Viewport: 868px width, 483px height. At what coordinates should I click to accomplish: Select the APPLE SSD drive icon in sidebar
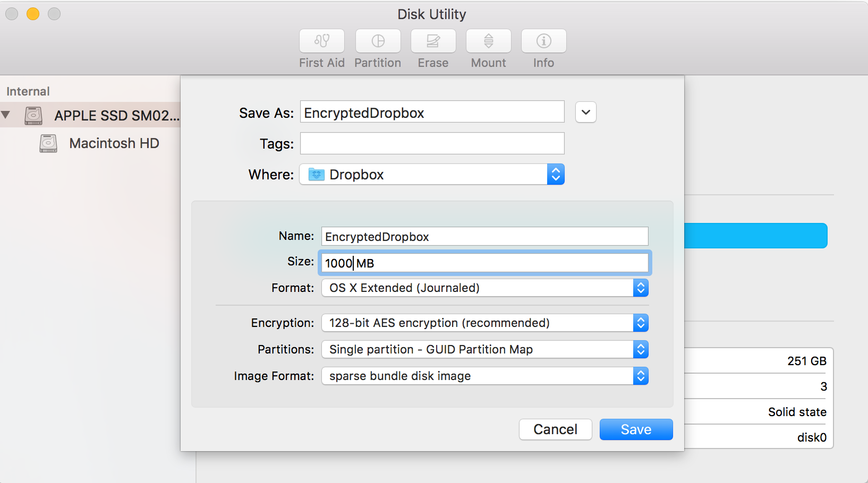pyautogui.click(x=33, y=115)
